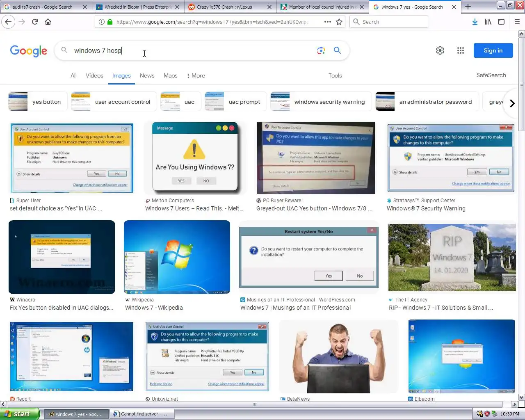Open the Firefox hamburger menu

[x=517, y=22]
